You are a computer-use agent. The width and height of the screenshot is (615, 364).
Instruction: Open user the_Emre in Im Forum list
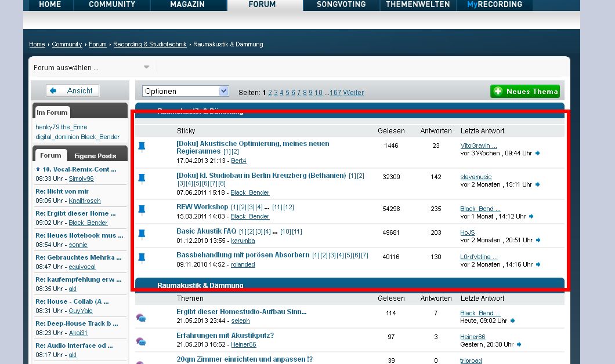tap(74, 128)
